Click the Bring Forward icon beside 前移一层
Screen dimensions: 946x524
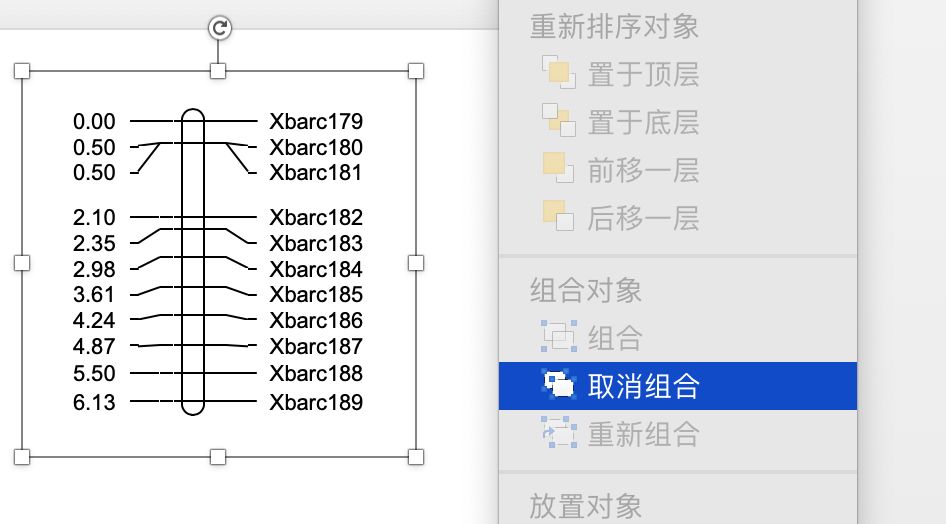(559, 168)
